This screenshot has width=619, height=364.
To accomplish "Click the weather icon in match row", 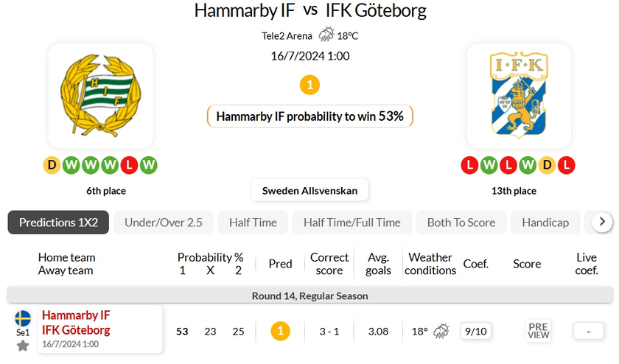I will (x=442, y=331).
